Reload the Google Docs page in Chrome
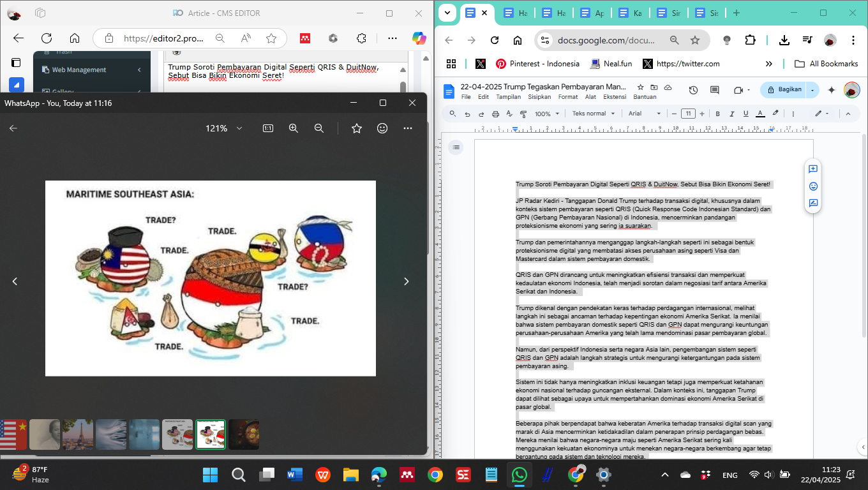Viewport: 868px width, 490px height. click(x=495, y=40)
